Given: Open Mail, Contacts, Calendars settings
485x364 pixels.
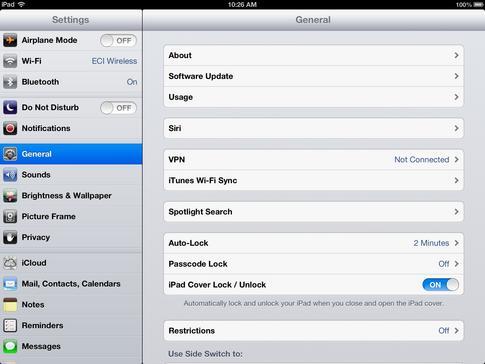Looking at the screenshot, I should [71, 284].
